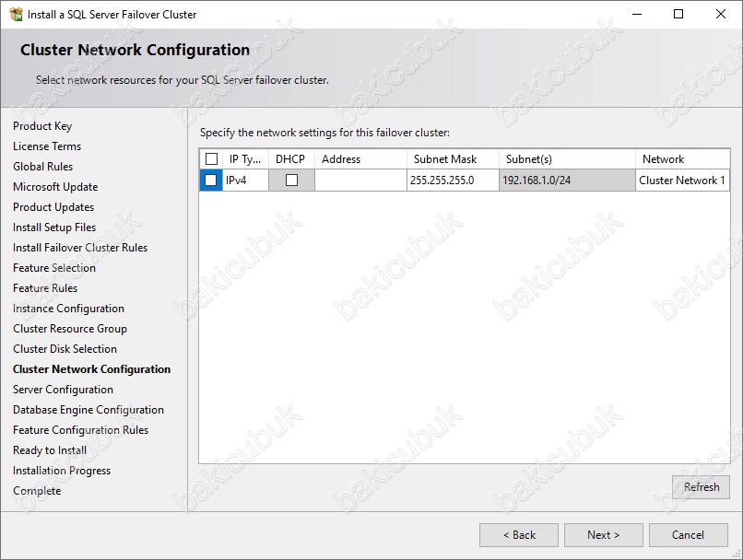Minimize the setup window
Viewport: 743px width, 560px height.
pyautogui.click(x=637, y=14)
